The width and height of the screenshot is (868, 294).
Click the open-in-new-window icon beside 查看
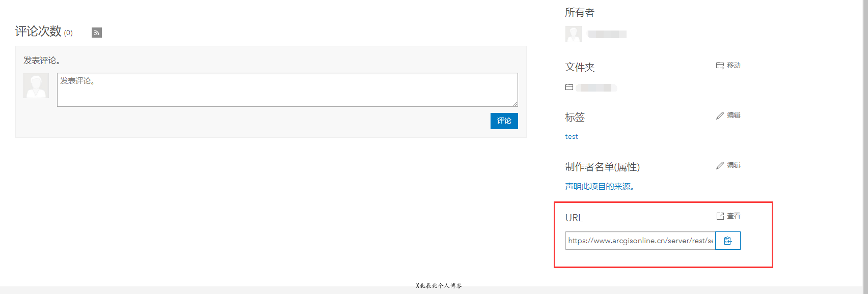720,216
